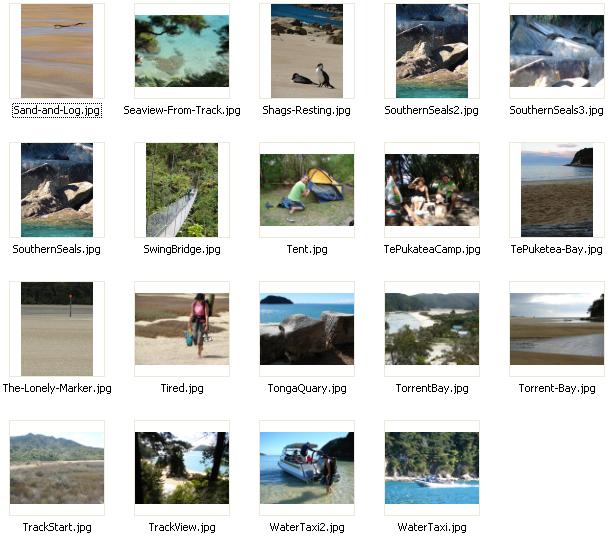612x536 pixels.
Task: Select the Tent.jpg camping photo
Action: (307, 190)
